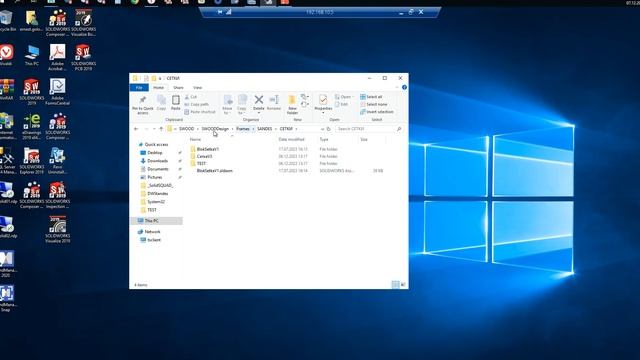Switch to Large icons view in status bar
The width and height of the screenshot is (640, 360).
tap(403, 284)
